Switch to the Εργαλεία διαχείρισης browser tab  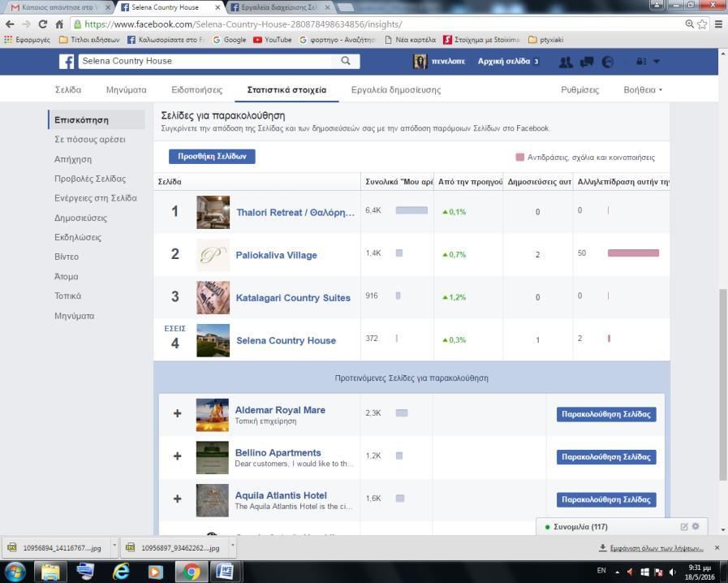click(279, 7)
